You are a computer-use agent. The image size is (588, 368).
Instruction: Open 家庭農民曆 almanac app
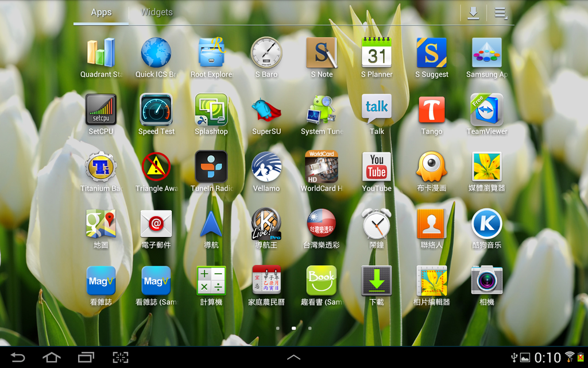coord(266,281)
